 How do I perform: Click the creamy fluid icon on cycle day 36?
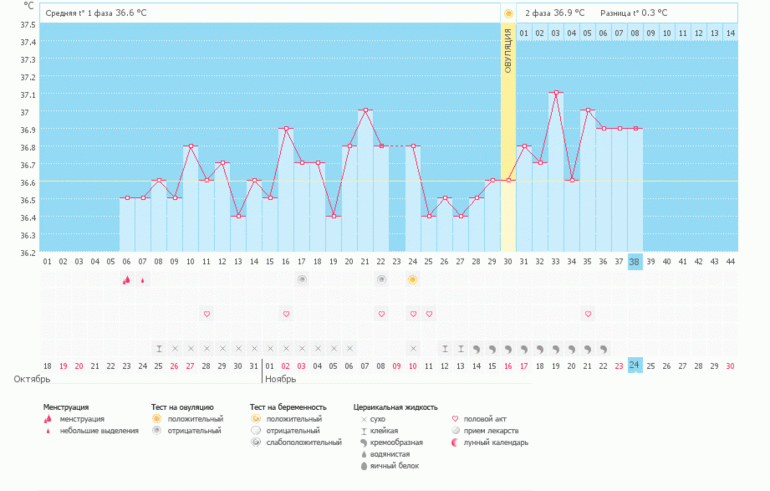603,348
